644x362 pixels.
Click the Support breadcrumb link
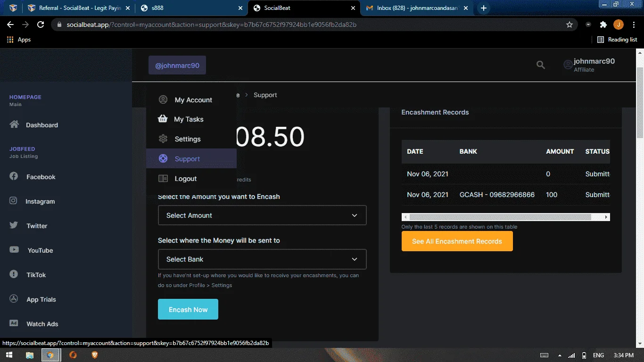click(265, 95)
